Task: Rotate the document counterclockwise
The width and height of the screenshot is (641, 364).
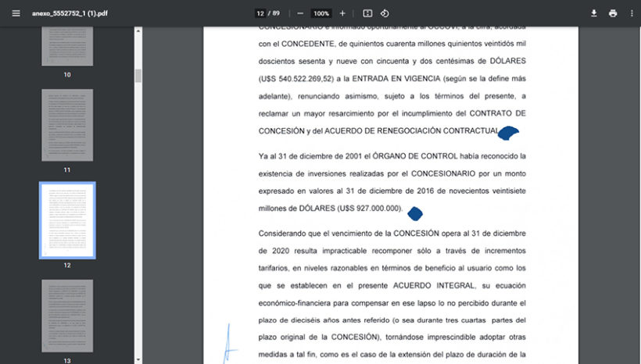Action: tap(385, 13)
